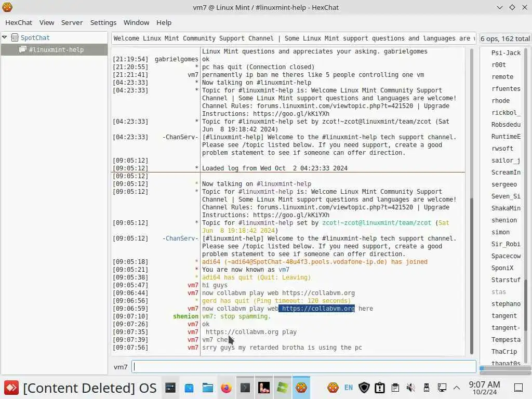This screenshot has height=399, width=532.
Task: Select user sergeeo in user list
Action: (504, 184)
